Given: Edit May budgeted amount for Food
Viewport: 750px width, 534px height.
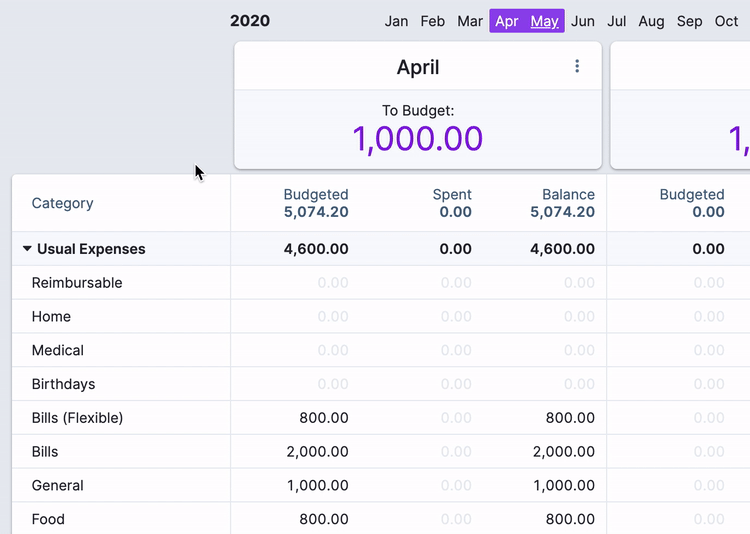Looking at the screenshot, I should [709, 519].
